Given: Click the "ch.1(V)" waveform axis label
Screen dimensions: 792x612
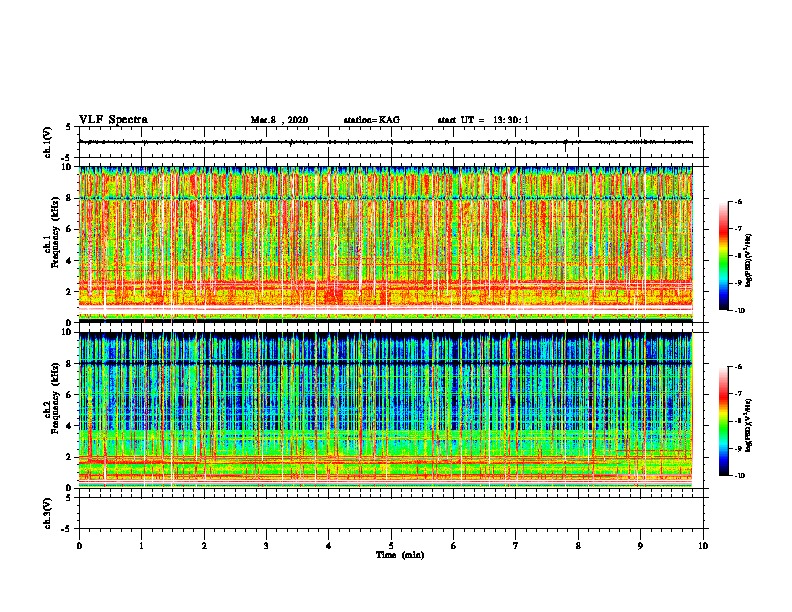Looking at the screenshot, I should [48, 142].
